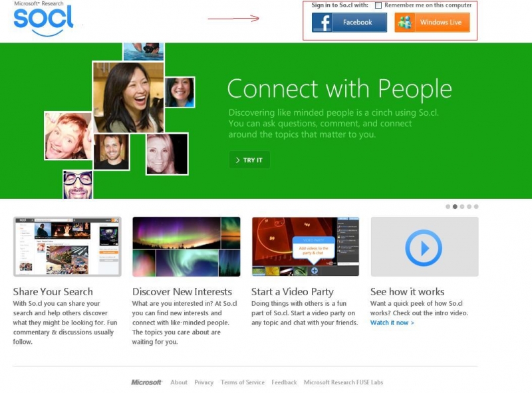Open the Watch it now link
532x393 pixels.
point(392,323)
